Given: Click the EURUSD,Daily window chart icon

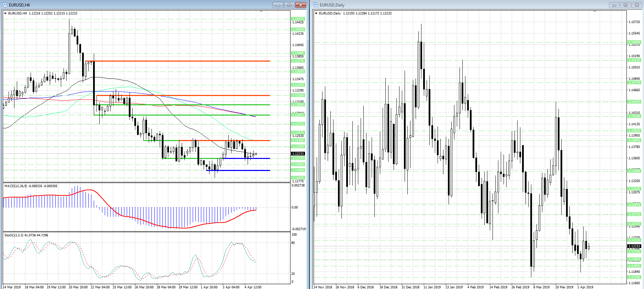Looking at the screenshot, I should point(316,5).
